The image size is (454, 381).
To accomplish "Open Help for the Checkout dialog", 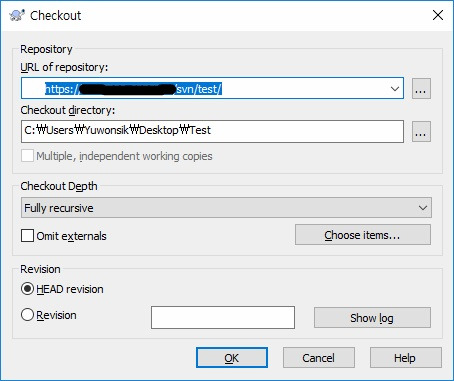I will pos(405,358).
